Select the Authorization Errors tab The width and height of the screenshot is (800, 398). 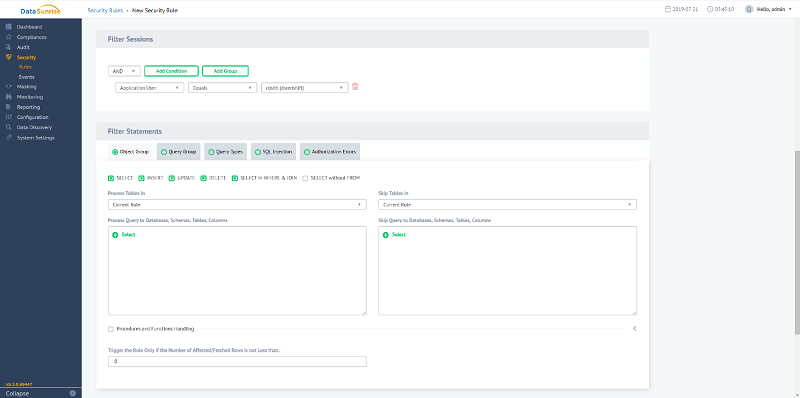point(330,152)
